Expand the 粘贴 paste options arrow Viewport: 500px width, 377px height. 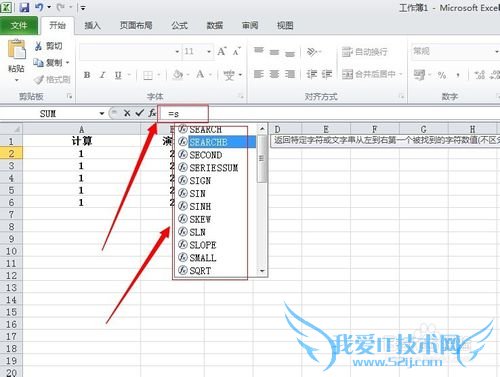point(16,80)
